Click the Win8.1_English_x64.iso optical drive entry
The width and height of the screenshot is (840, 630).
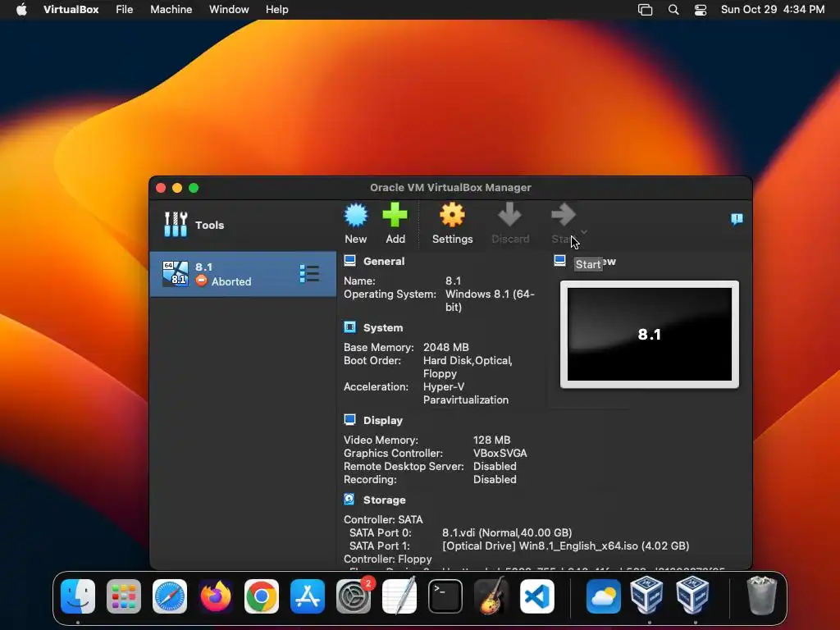(x=565, y=546)
